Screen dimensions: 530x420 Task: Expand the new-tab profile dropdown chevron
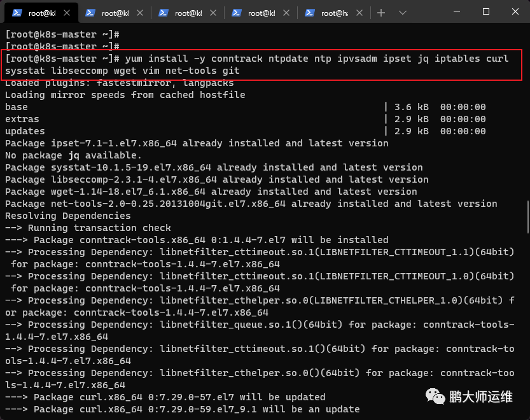click(402, 13)
